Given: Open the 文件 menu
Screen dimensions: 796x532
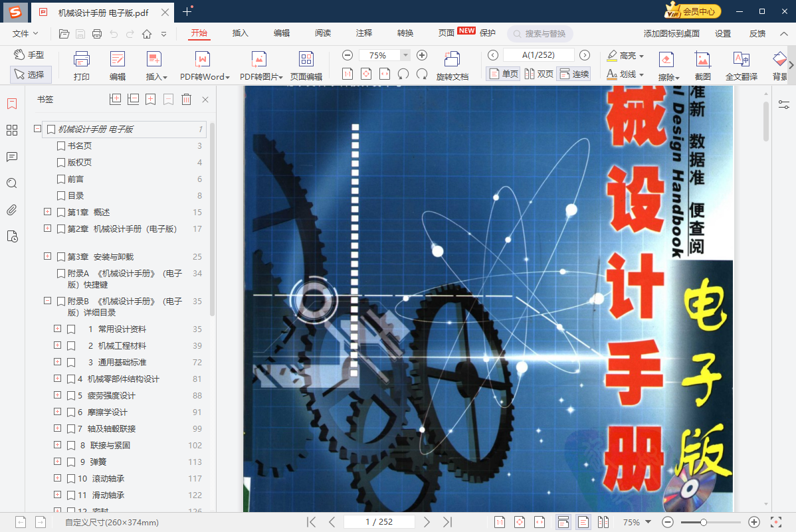Looking at the screenshot, I should (x=25, y=33).
